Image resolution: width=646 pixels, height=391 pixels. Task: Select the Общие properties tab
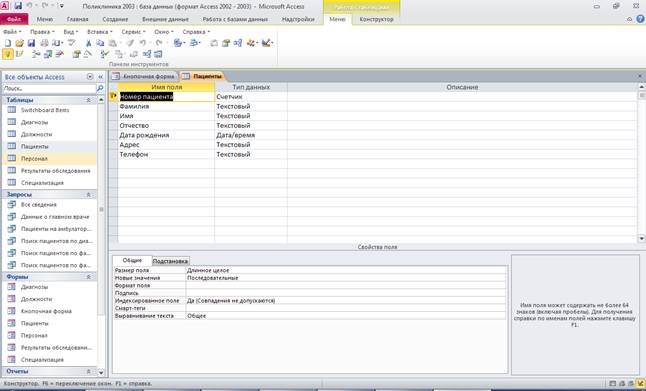click(x=132, y=260)
